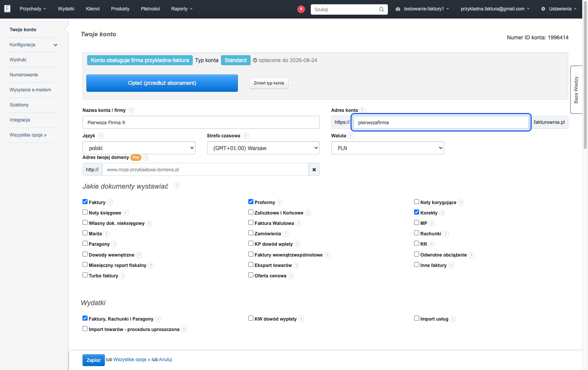Enable KW dowód wypłaty checkbox
The width and height of the screenshot is (588, 370).
pyautogui.click(x=251, y=318)
